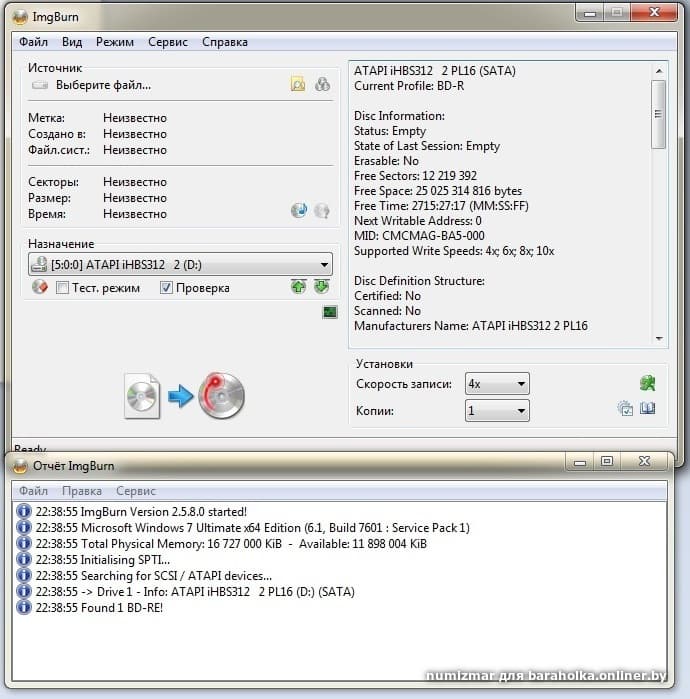Viewport: 690px width, 699px height.
Task: Open the Сервис menu in the Отчёт window
Action: 136,491
